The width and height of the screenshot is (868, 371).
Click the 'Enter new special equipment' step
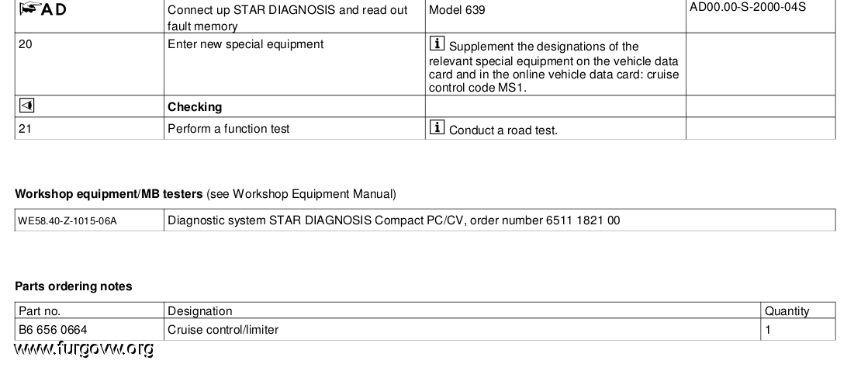point(246,44)
